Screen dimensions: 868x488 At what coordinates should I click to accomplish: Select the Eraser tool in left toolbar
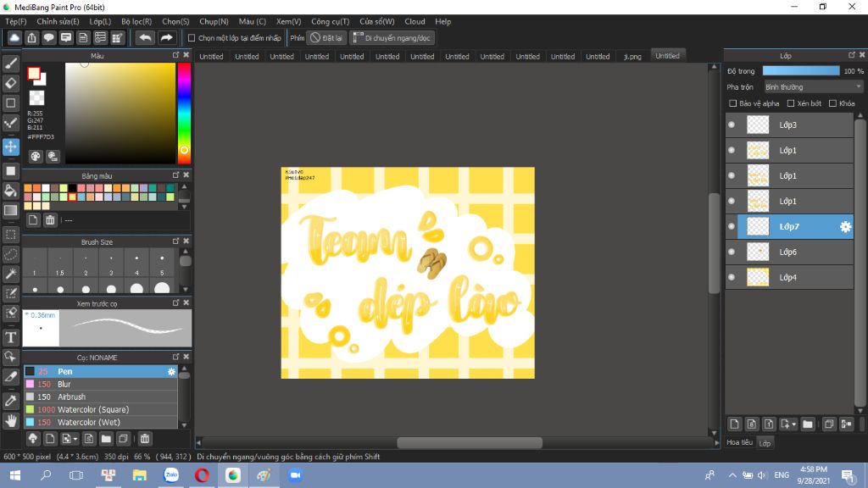[11, 83]
